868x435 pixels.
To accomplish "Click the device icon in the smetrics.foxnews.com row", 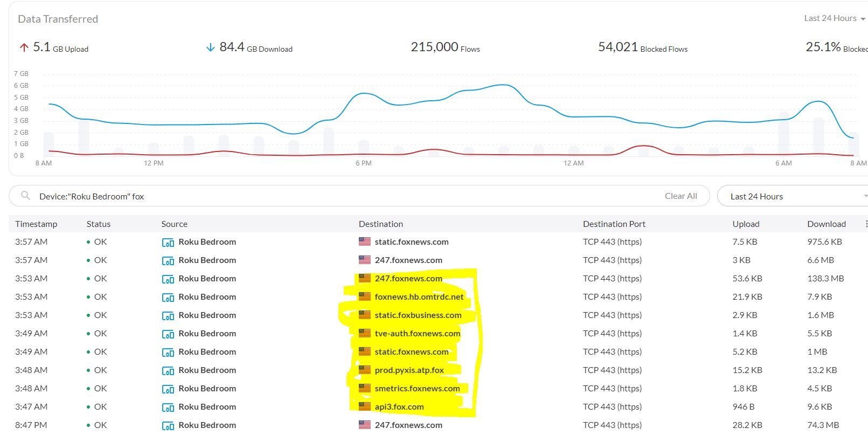I will (168, 389).
